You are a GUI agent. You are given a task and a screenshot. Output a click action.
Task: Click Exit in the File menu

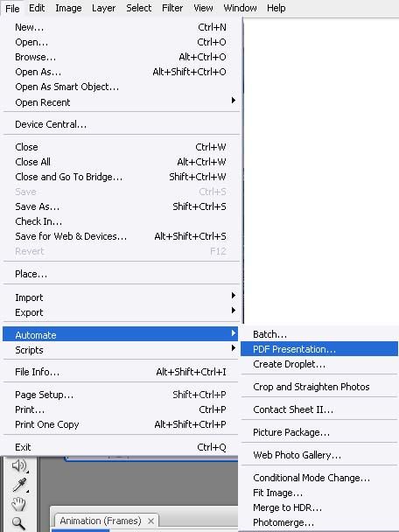(x=121, y=447)
